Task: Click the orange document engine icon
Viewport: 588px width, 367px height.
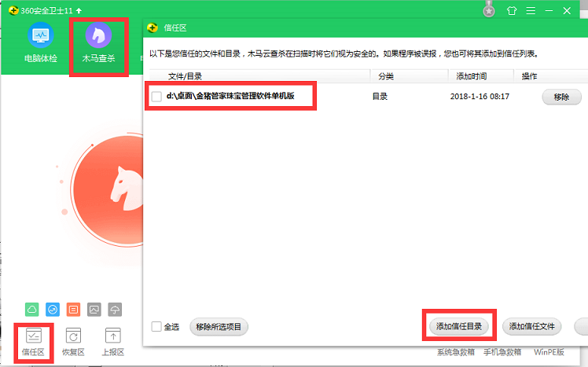Action: click(x=74, y=310)
